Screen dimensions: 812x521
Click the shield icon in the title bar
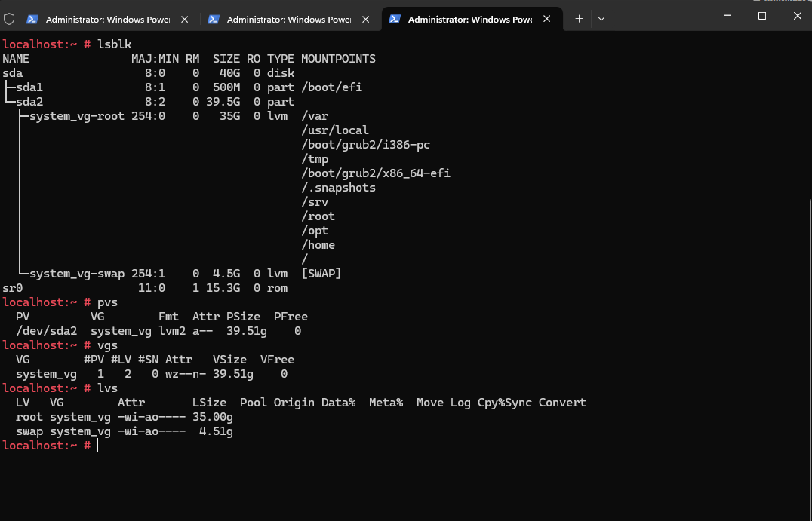click(x=9, y=19)
